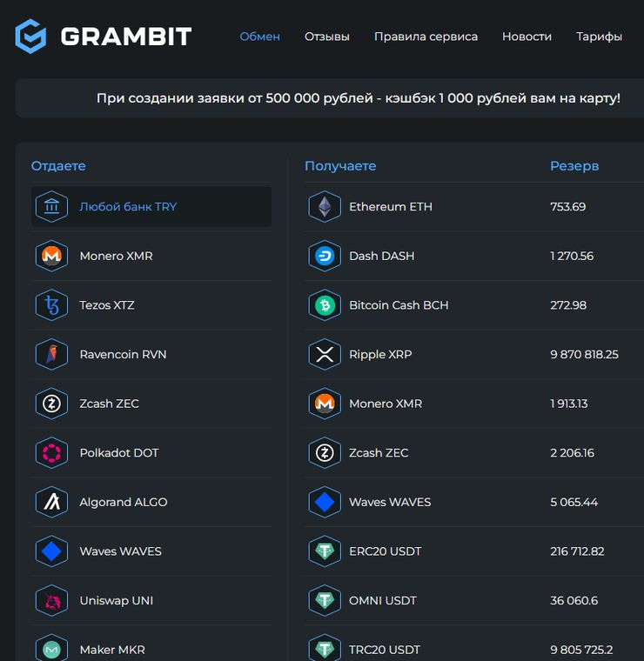Click the Waves icon in Отдаете list

click(x=51, y=551)
